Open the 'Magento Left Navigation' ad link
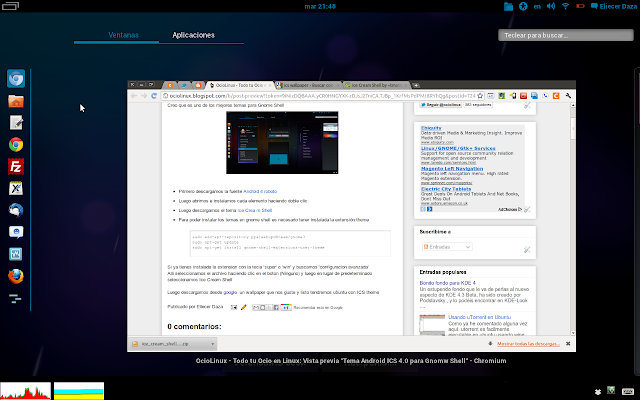The height and width of the screenshot is (400, 640). pyautogui.click(x=452, y=169)
